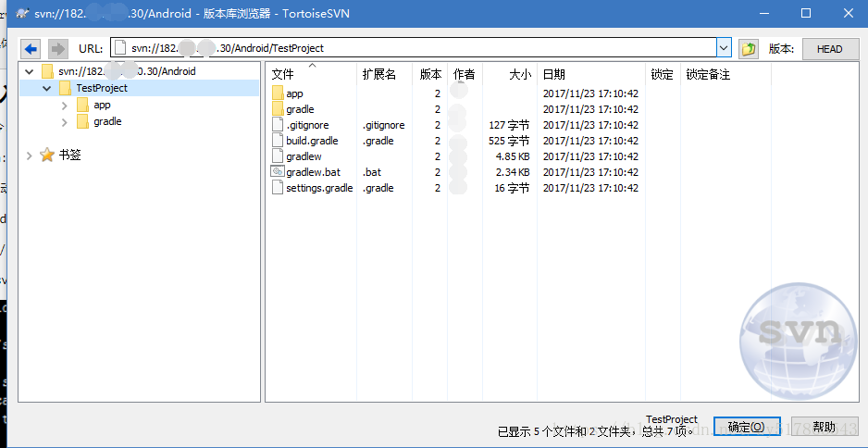Image resolution: width=868 pixels, height=448 pixels.
Task: Click the HEAD revision button
Action: (x=829, y=49)
